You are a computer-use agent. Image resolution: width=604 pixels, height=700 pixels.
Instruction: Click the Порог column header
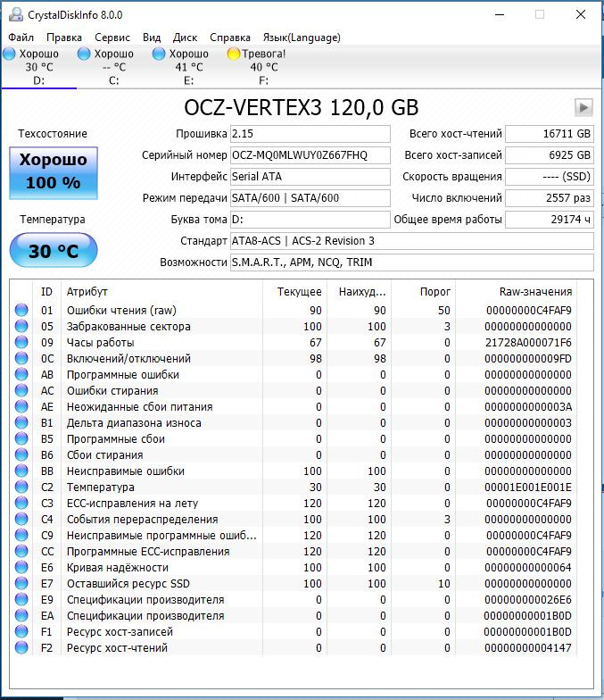(x=423, y=291)
